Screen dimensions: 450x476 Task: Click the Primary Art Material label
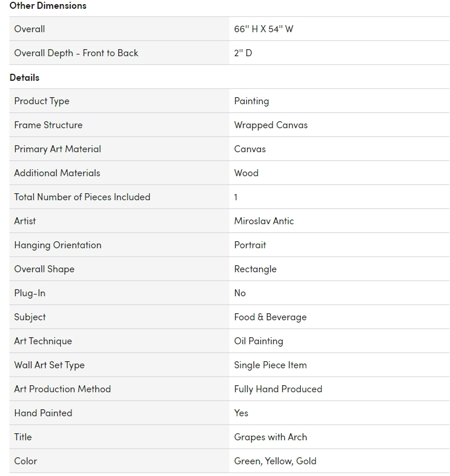pos(57,149)
